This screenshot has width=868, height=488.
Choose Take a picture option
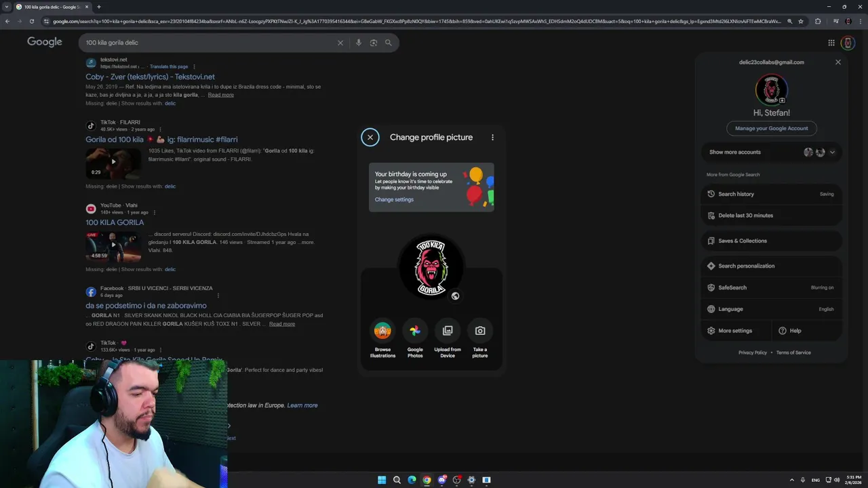[480, 338]
